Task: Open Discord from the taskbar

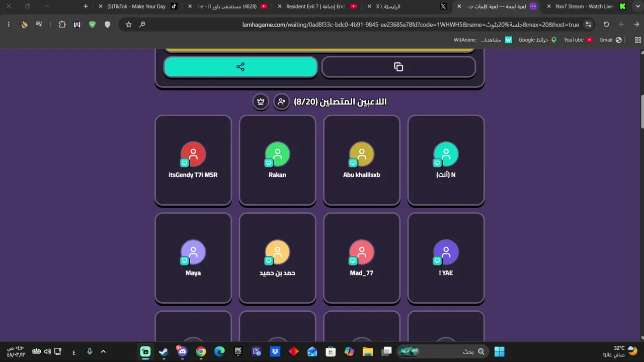Action: click(x=182, y=351)
